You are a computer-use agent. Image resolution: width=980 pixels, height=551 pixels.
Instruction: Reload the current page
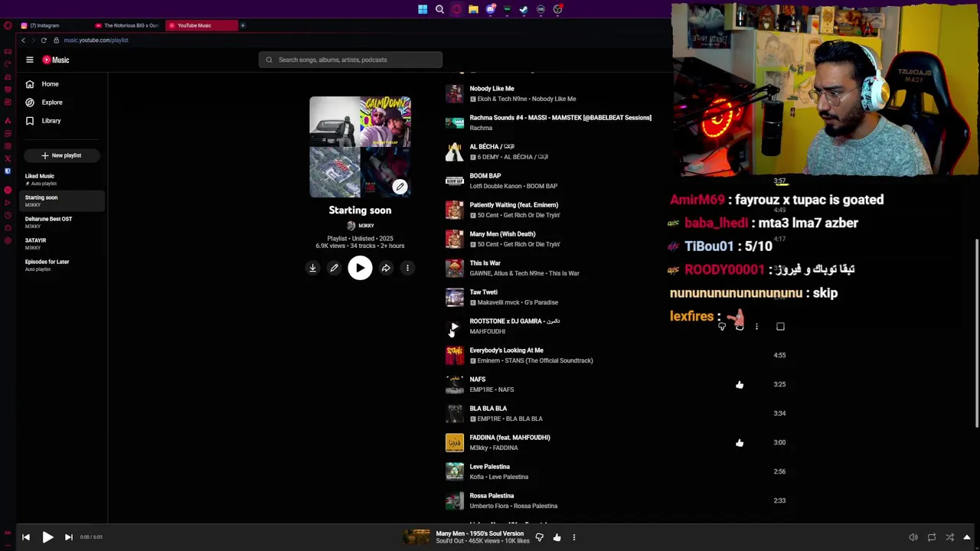[x=44, y=40]
